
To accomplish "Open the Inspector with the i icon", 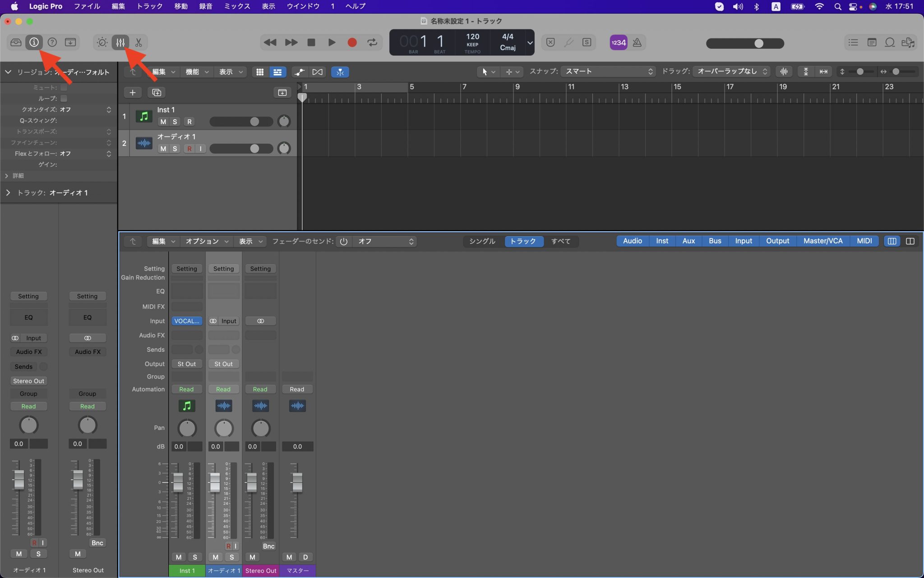I will pyautogui.click(x=34, y=42).
